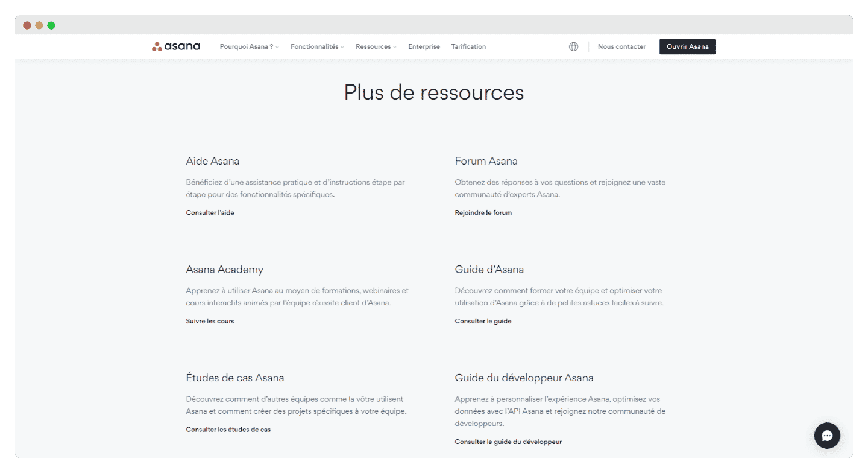The height and width of the screenshot is (473, 868).
Task: Follow Consulter le guide du développeur link
Action: [508, 442]
